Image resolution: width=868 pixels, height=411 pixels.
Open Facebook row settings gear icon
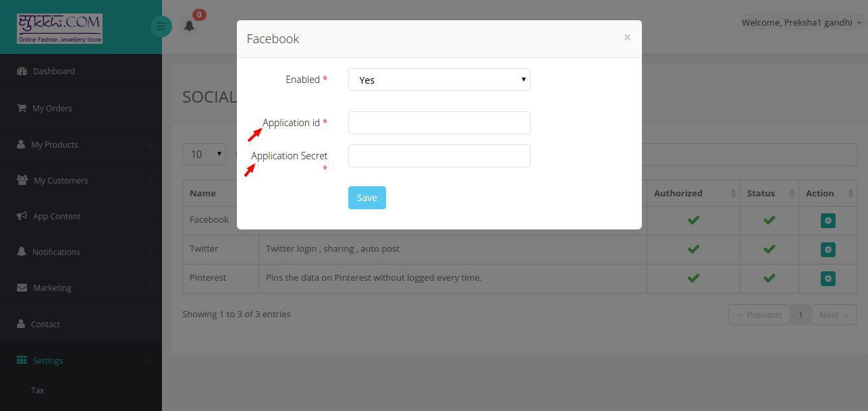point(828,220)
